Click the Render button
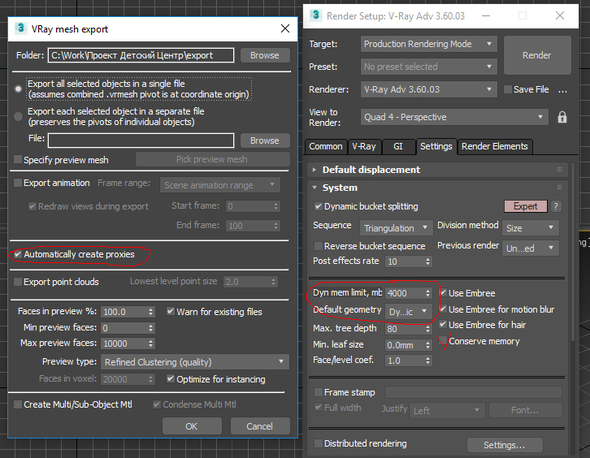The width and height of the screenshot is (590, 458). (x=537, y=55)
